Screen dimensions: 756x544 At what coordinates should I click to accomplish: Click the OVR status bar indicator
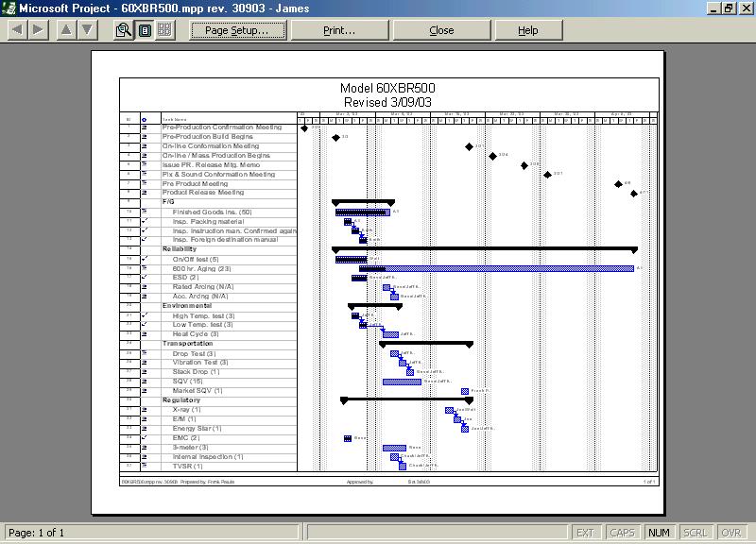(x=731, y=533)
